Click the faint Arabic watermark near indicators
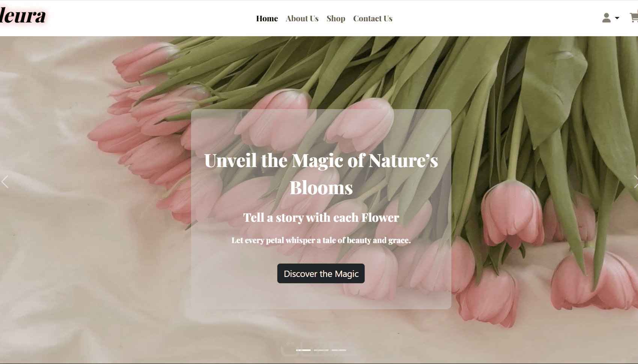 319,348
